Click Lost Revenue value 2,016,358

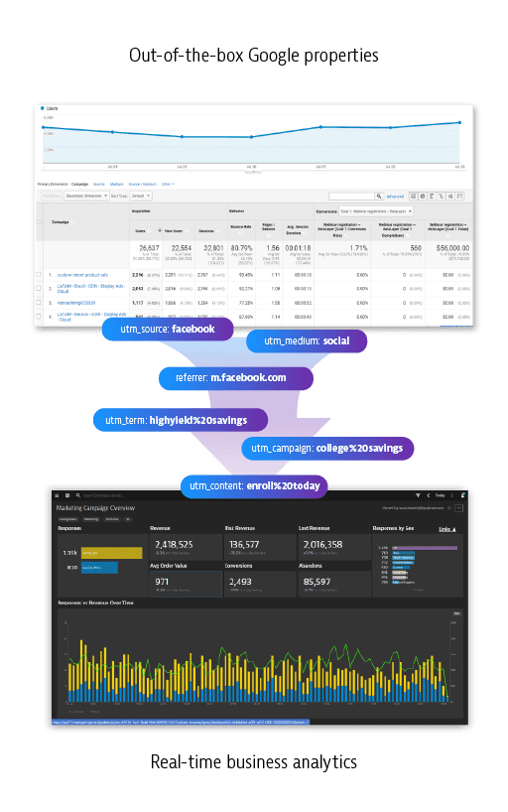tap(322, 544)
